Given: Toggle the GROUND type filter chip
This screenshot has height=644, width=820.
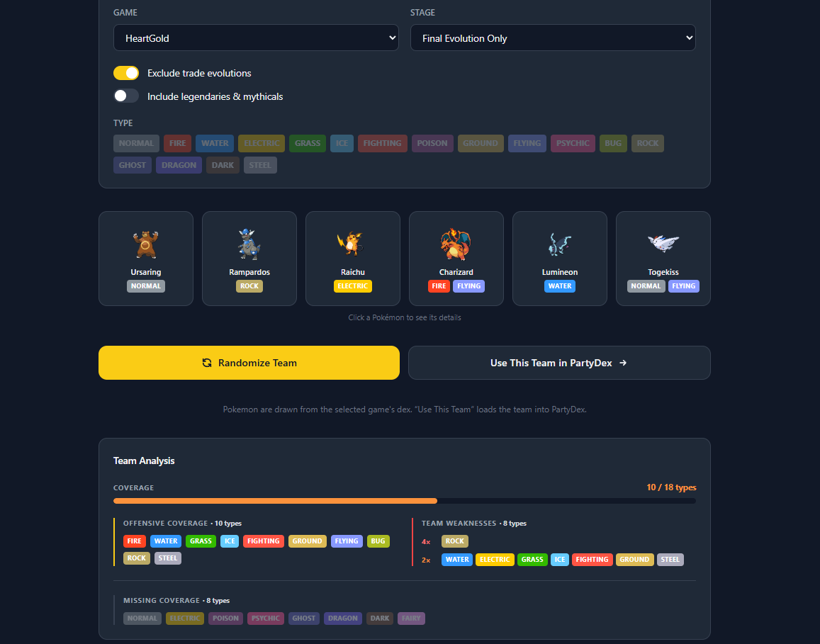Looking at the screenshot, I should pyautogui.click(x=481, y=143).
